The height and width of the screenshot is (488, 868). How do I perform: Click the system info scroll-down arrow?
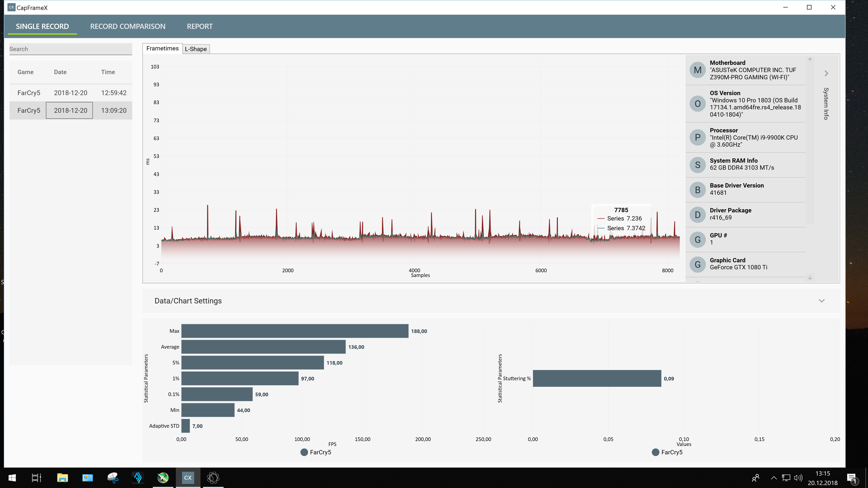[x=810, y=277]
